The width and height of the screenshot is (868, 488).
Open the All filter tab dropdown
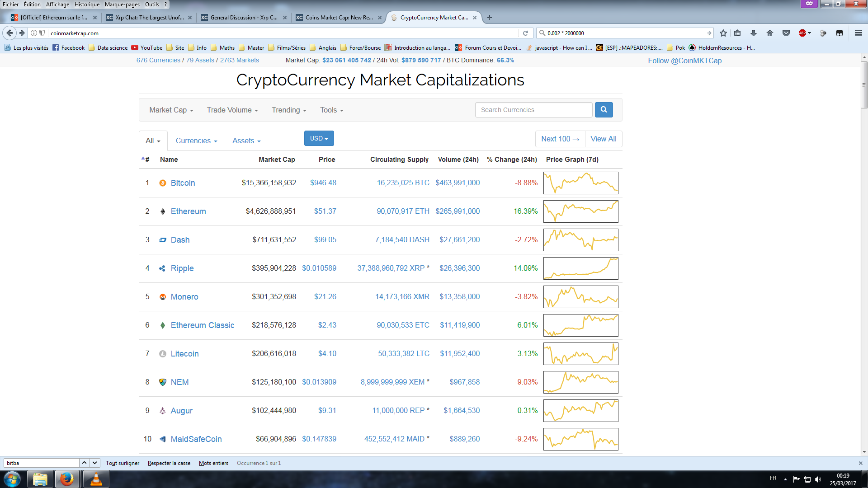tap(153, 141)
